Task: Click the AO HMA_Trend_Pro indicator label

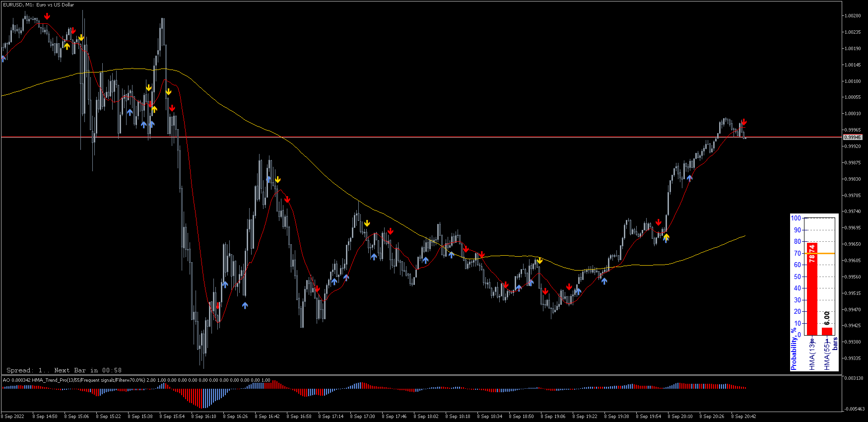Action: (136, 380)
